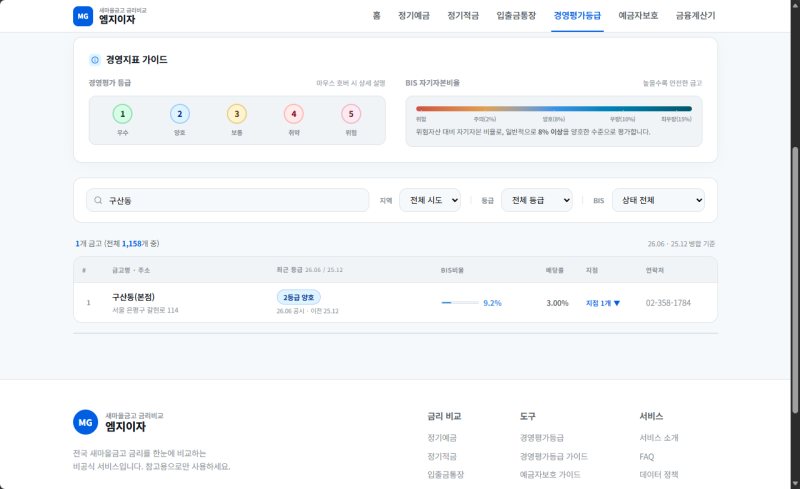Select the 경영평가등급 menu tab
This screenshot has width=800, height=489.
[577, 16]
